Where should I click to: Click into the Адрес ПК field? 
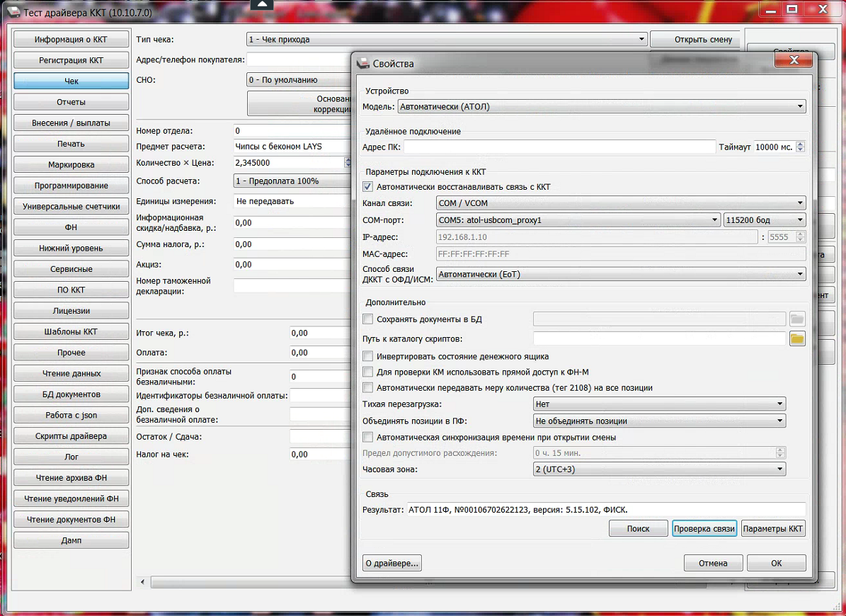coord(559,147)
